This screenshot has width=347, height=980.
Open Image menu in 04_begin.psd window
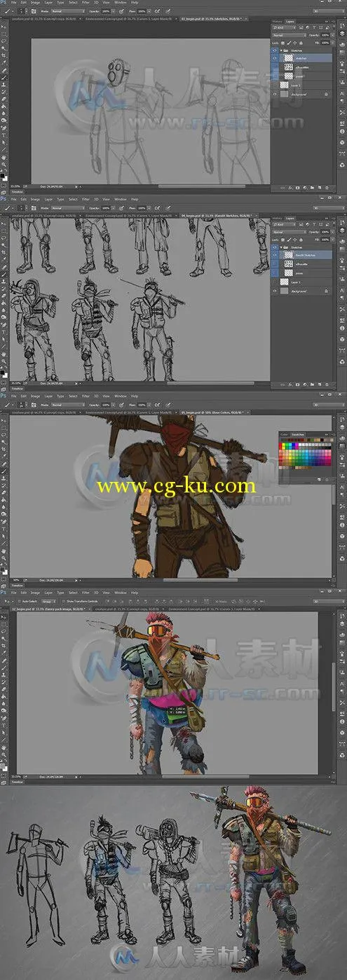pyautogui.click(x=35, y=200)
